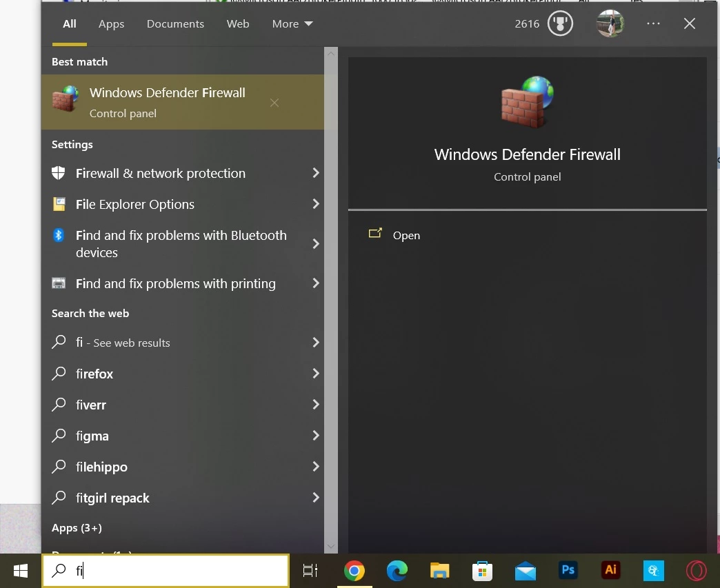Switch to the Documents tab

point(175,24)
